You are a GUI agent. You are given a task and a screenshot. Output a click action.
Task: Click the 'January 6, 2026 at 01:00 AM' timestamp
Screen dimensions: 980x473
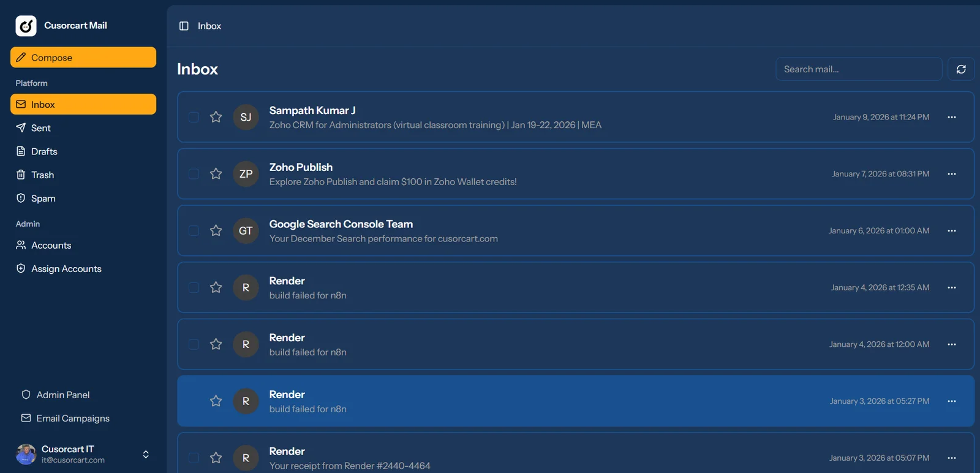pyautogui.click(x=879, y=231)
